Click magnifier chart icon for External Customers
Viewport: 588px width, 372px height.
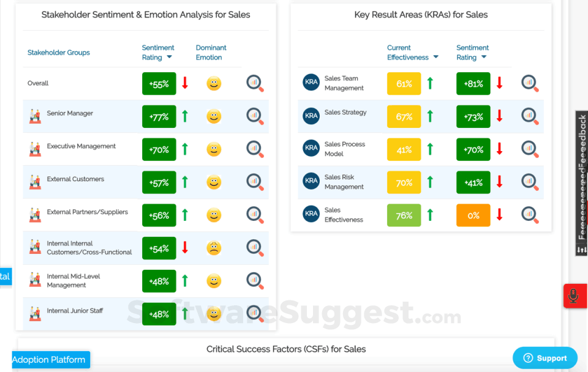click(x=255, y=182)
